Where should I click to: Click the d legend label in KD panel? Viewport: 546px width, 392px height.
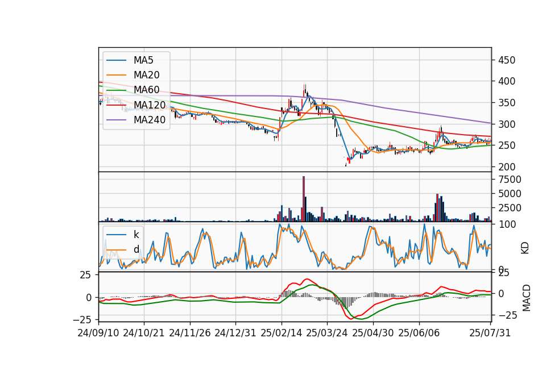[x=136, y=249]
